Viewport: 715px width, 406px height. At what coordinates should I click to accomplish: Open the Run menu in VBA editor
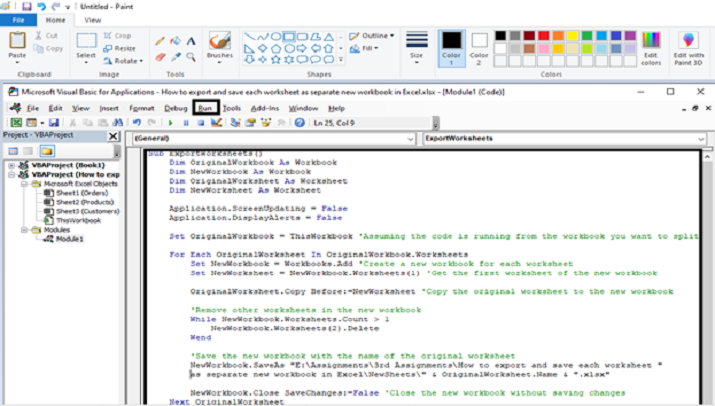coord(205,108)
